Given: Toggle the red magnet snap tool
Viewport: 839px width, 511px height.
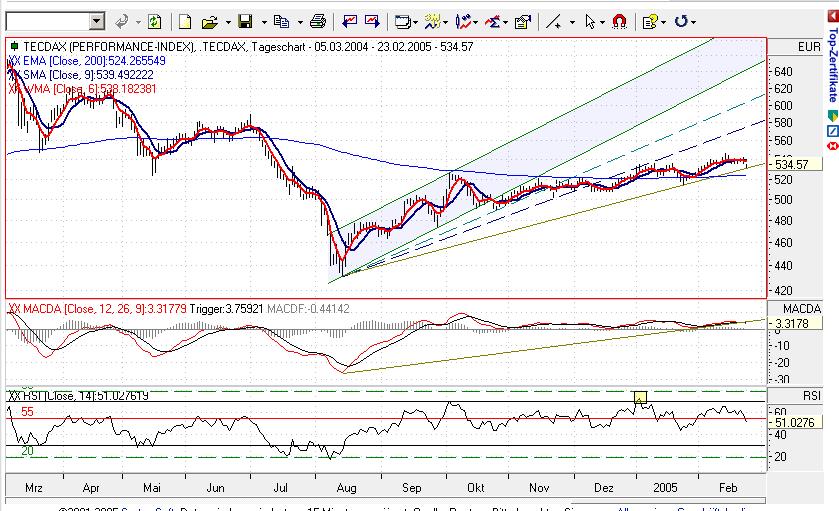Looking at the screenshot, I should pyautogui.click(x=619, y=22).
